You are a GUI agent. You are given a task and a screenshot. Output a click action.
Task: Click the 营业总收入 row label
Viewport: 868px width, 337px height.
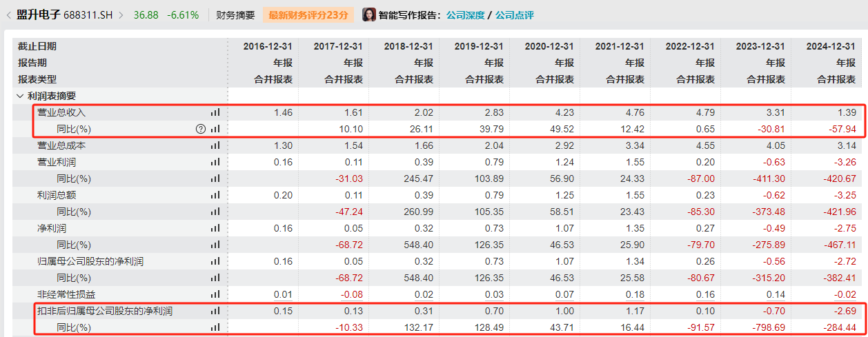tap(61, 112)
